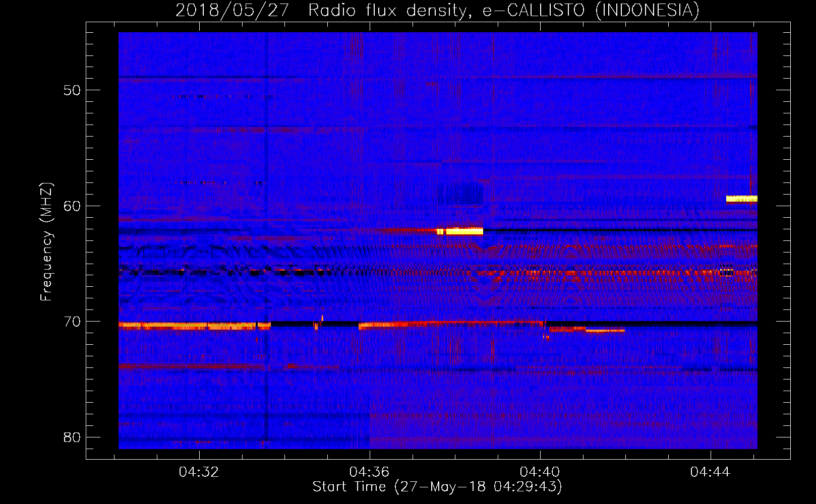The image size is (816, 504).
Task: Click the 04:36 time tick label
Action: click(x=370, y=472)
